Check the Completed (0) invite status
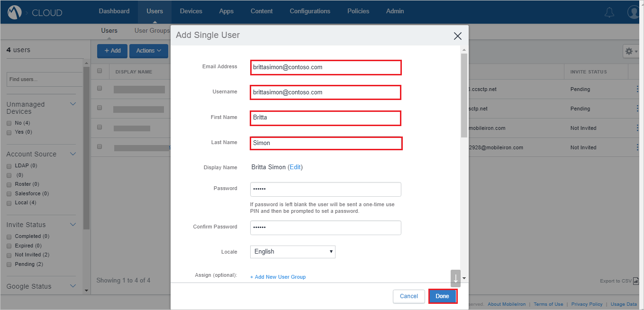This screenshot has width=644, height=310. coord(9,237)
